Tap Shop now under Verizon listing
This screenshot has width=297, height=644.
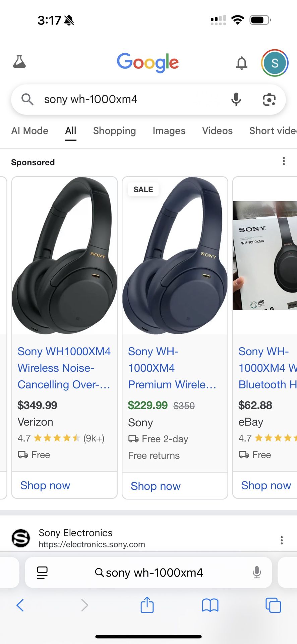click(x=45, y=485)
